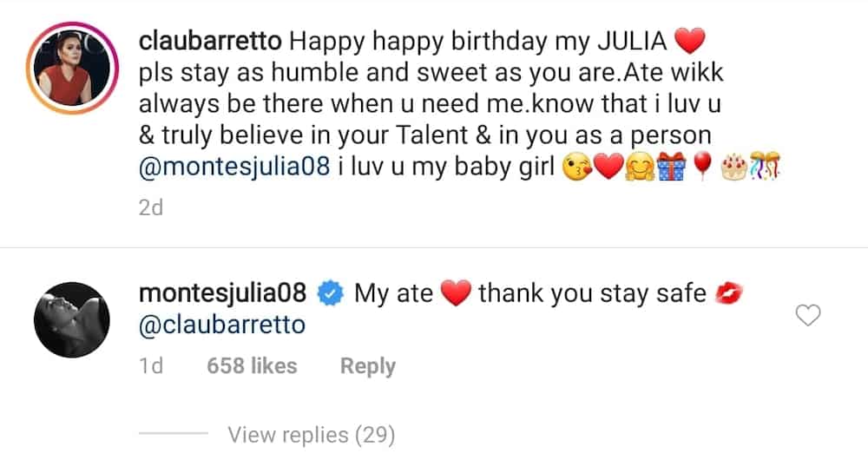Open the montesjulia08 username in the comment
Viewport: 868px width, 473px height.
(x=222, y=293)
